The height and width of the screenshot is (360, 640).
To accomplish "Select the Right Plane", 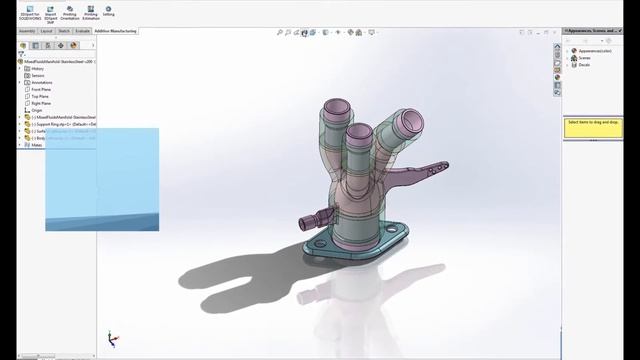I will 38,103.
